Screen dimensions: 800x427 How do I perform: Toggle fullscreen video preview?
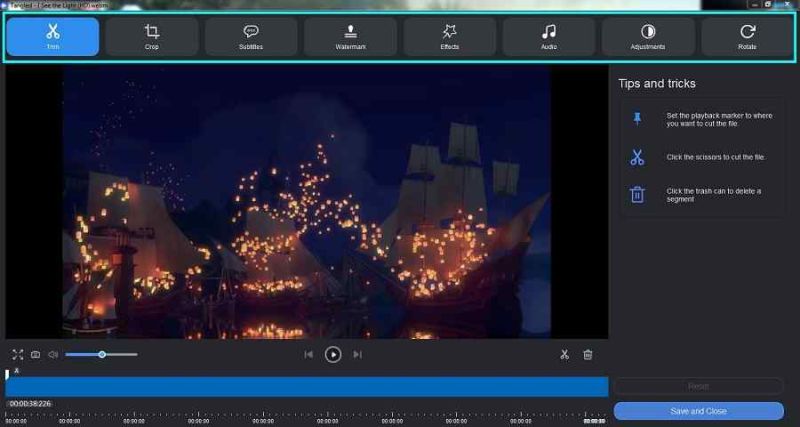click(18, 354)
